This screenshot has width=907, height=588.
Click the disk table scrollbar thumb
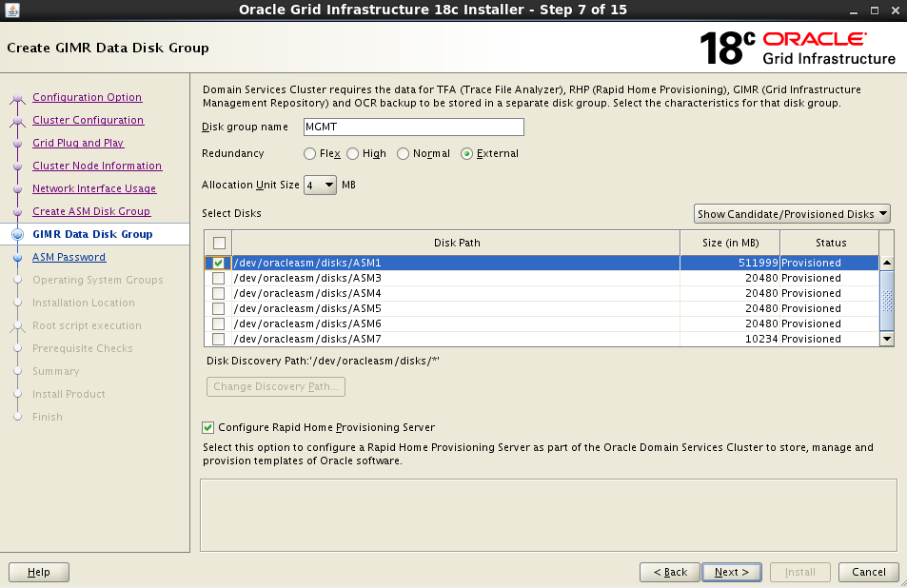coord(887,301)
